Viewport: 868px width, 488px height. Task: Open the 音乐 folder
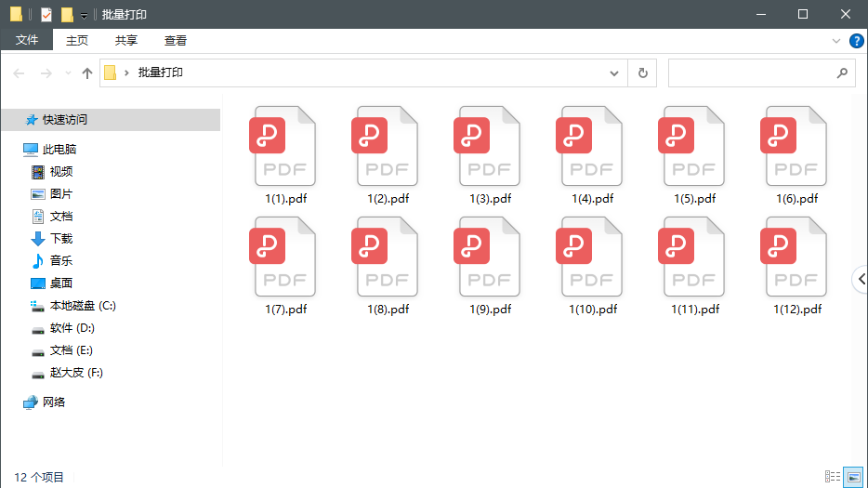coord(61,260)
